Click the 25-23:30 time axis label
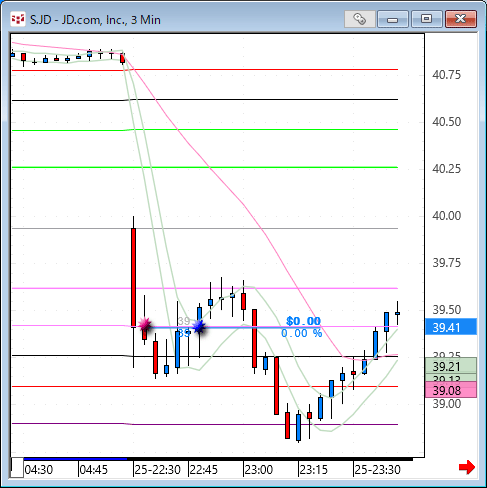The width and height of the screenshot is (487, 488). (378, 470)
